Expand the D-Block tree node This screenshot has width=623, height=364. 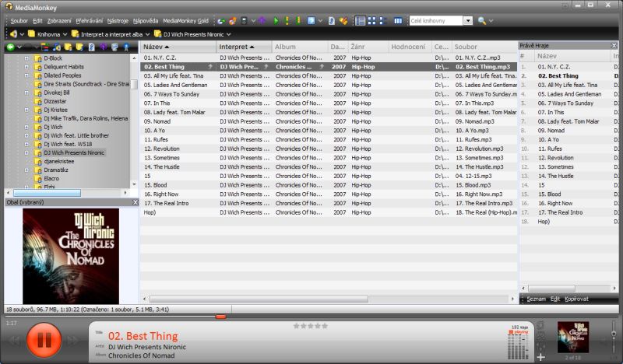26,58
